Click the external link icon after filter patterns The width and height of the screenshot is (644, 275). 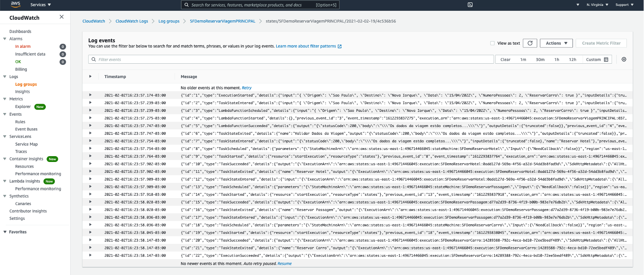click(339, 46)
